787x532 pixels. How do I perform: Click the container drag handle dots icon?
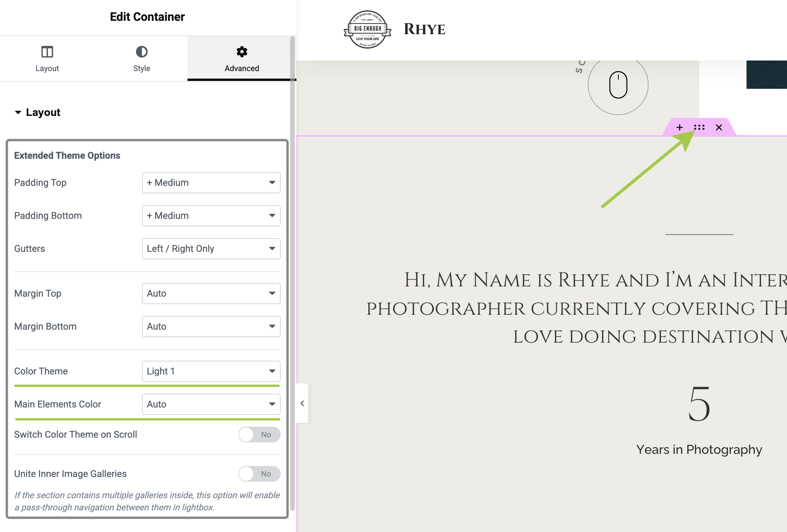[x=699, y=127]
